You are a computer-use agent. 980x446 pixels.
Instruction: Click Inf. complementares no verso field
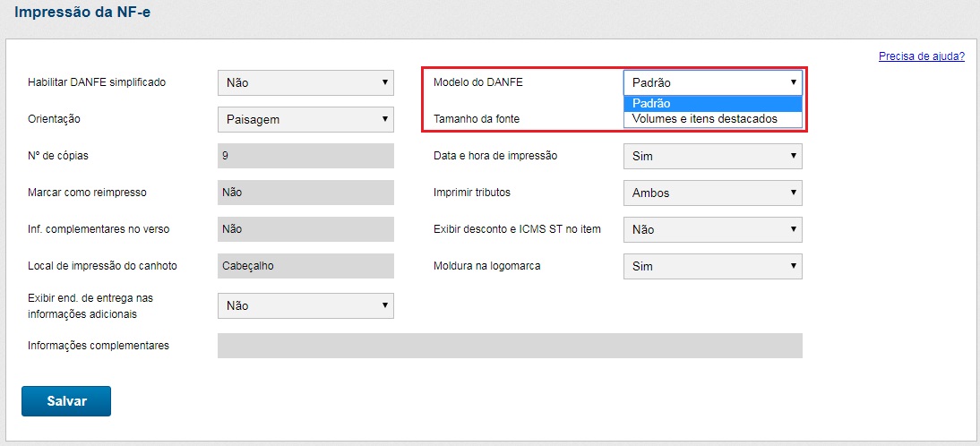click(x=305, y=229)
